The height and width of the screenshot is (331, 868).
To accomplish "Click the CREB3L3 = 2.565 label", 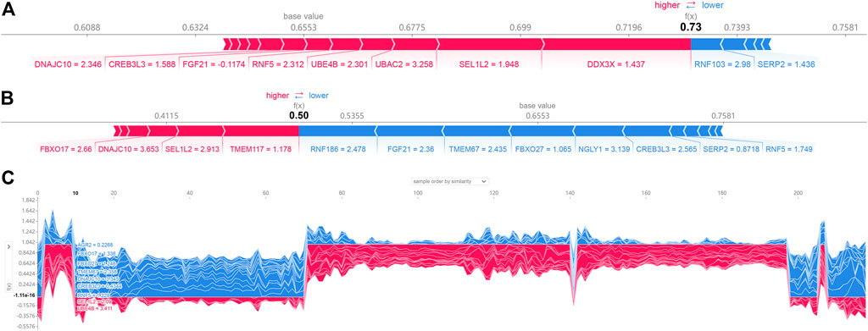I will (x=666, y=149).
